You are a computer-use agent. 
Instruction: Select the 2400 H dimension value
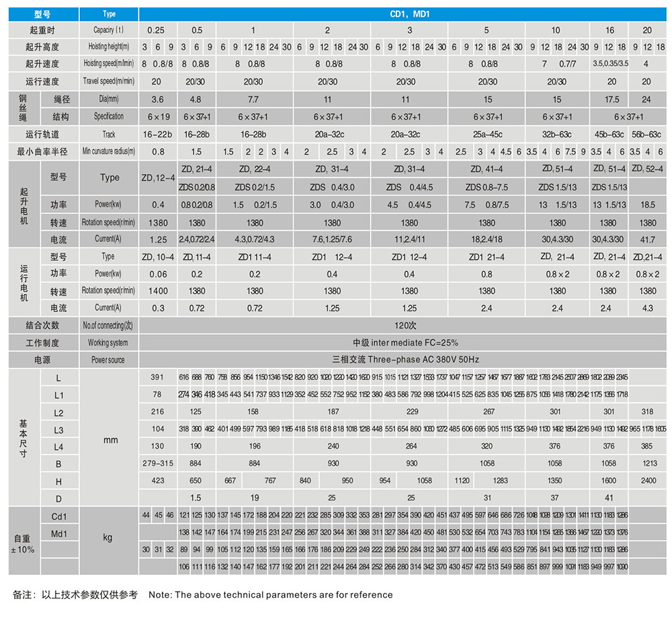click(x=648, y=481)
